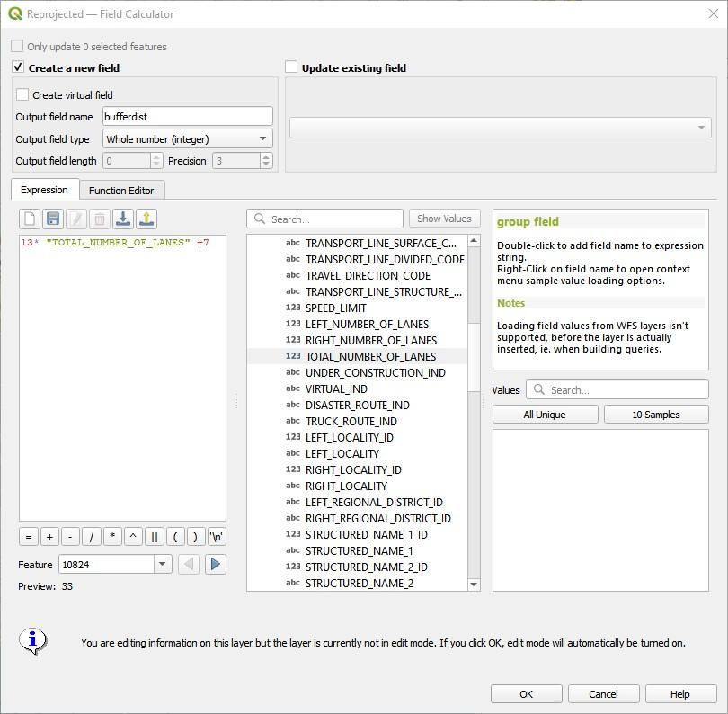Switch to the Expression tab
Viewport: 728px width, 714px height.
pos(44,190)
